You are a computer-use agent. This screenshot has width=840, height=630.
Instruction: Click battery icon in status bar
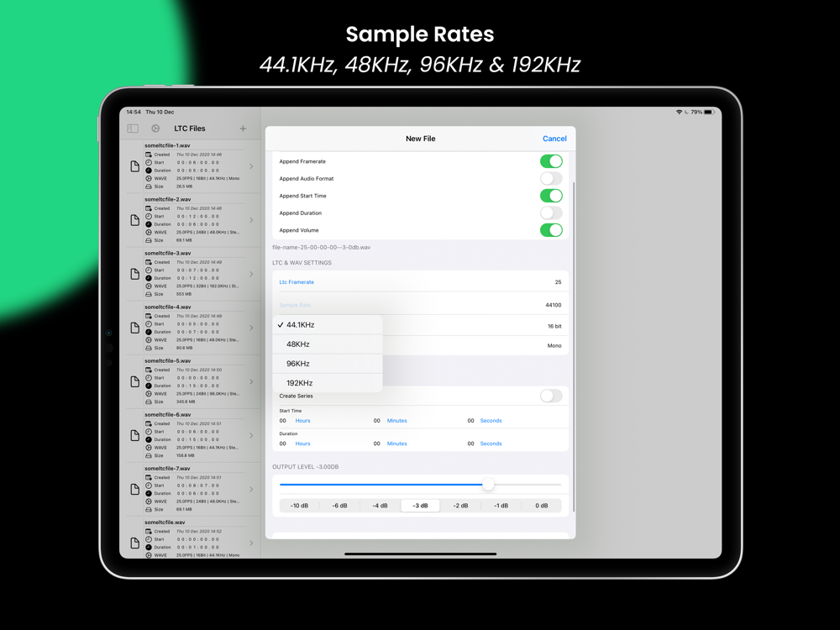click(709, 112)
